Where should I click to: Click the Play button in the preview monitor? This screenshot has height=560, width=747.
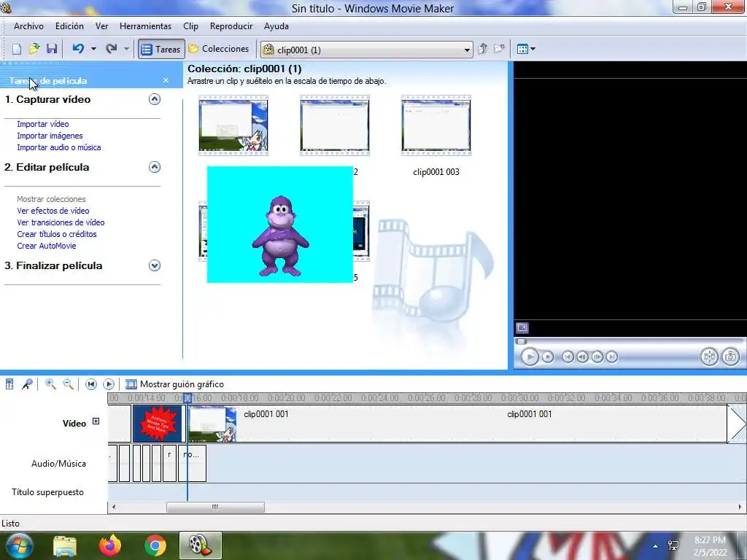coord(530,357)
